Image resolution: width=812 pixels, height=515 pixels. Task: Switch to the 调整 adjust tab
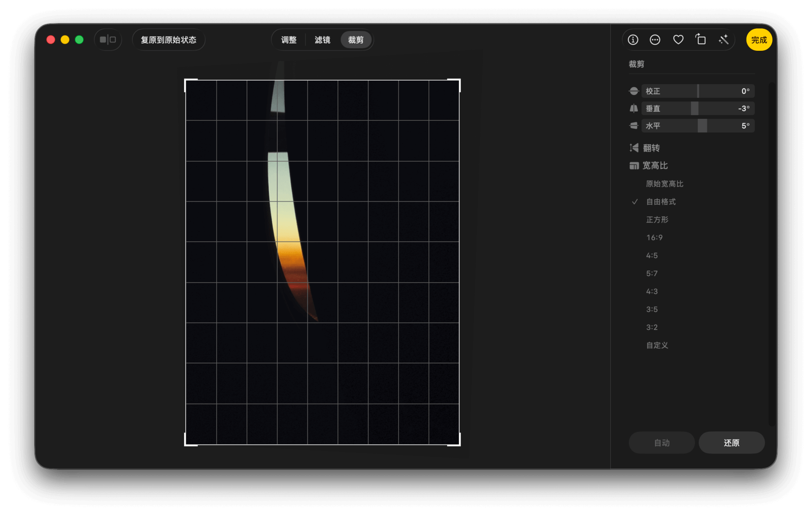pyautogui.click(x=289, y=40)
